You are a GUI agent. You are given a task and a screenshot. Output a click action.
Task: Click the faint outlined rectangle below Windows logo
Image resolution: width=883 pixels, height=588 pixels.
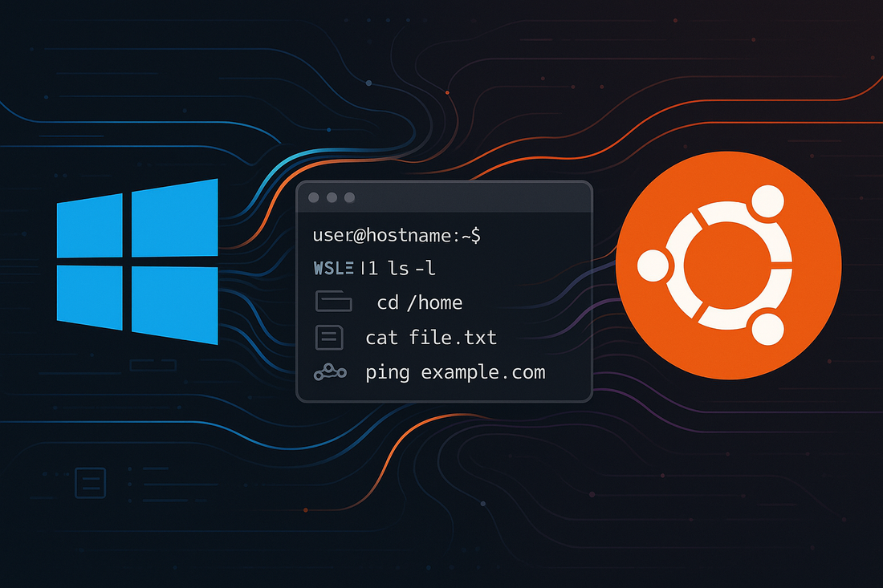point(153,365)
